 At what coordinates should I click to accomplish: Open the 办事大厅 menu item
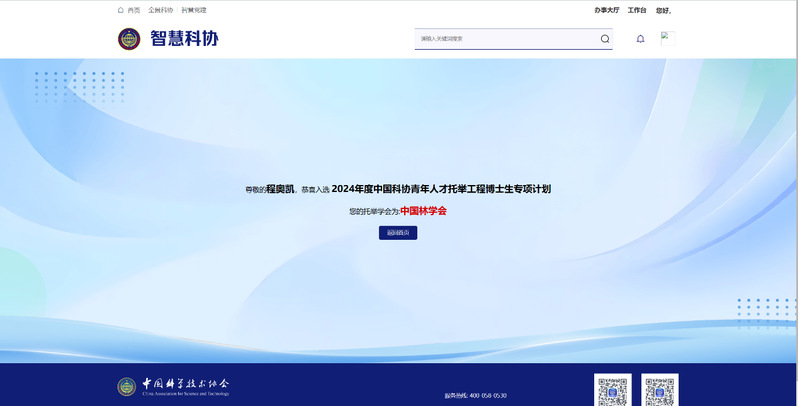pos(607,10)
